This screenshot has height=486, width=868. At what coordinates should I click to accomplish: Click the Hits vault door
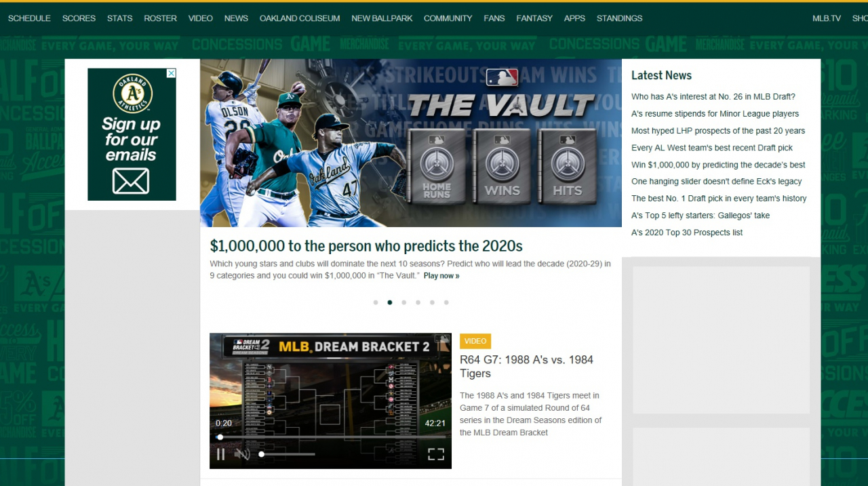click(x=568, y=167)
